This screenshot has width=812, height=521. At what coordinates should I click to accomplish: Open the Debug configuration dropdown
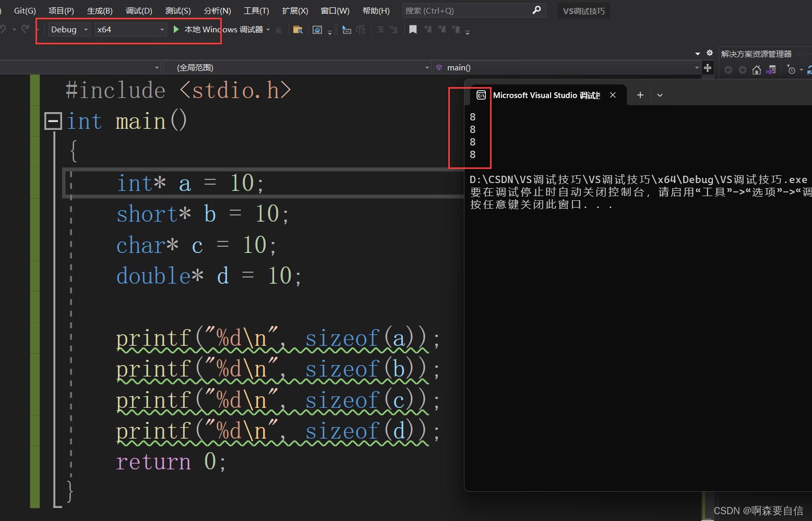point(69,30)
